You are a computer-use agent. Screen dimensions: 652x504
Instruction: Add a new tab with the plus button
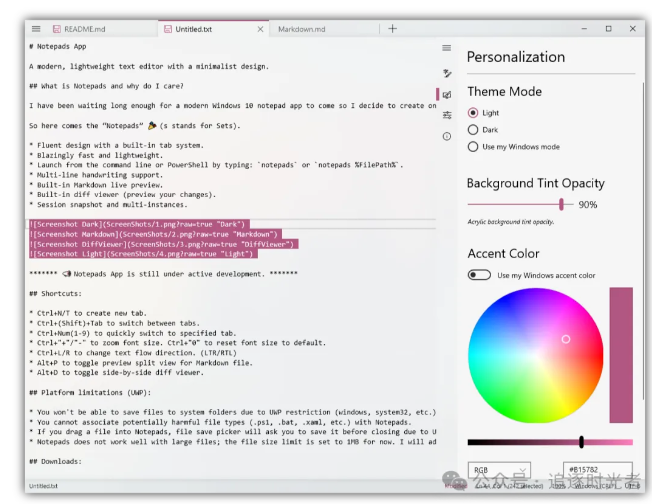coord(392,29)
